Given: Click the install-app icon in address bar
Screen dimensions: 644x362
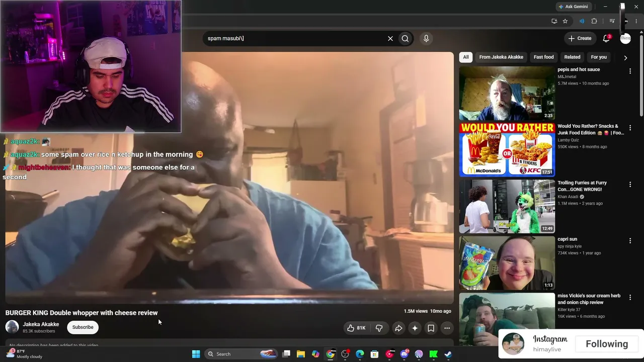Looking at the screenshot, I should 554,21.
